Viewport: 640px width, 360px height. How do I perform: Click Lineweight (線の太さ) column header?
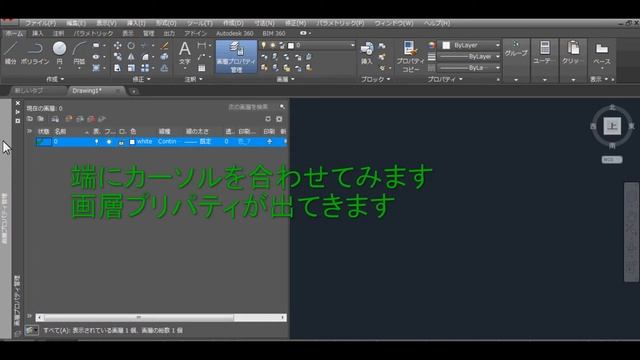(198, 131)
